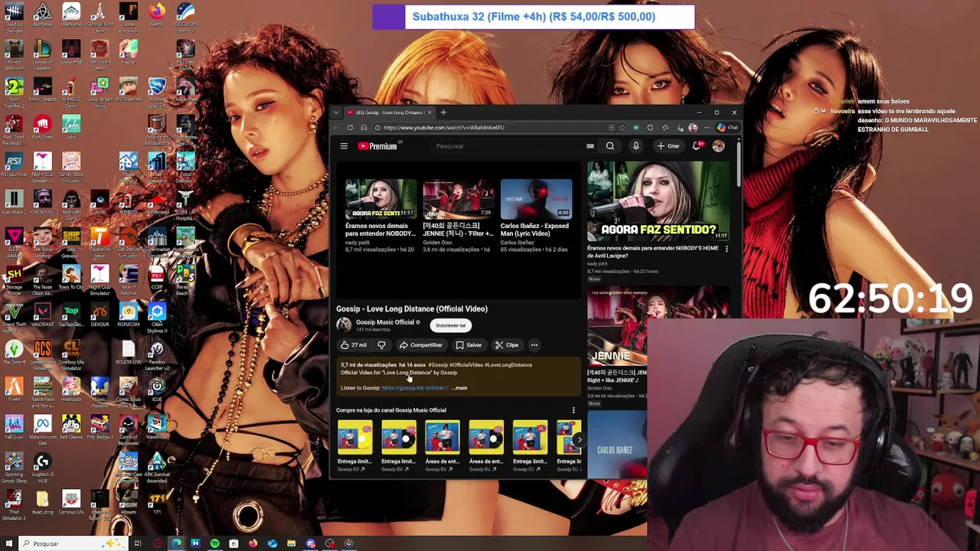Click the Windows taskbar Pesquisar search box

click(73, 543)
